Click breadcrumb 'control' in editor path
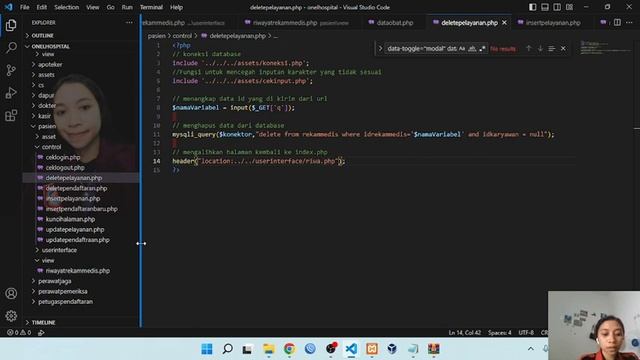The width and height of the screenshot is (640, 360). 182,36
